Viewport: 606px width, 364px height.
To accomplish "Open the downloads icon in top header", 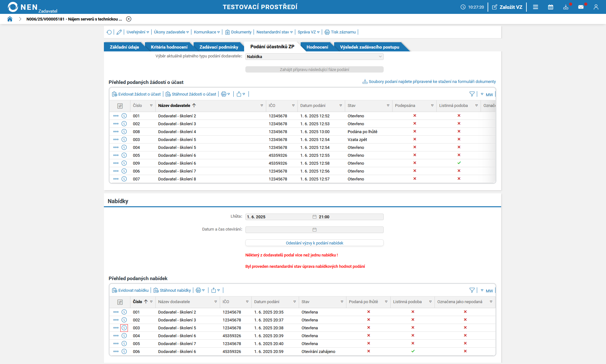I will tap(566, 7).
